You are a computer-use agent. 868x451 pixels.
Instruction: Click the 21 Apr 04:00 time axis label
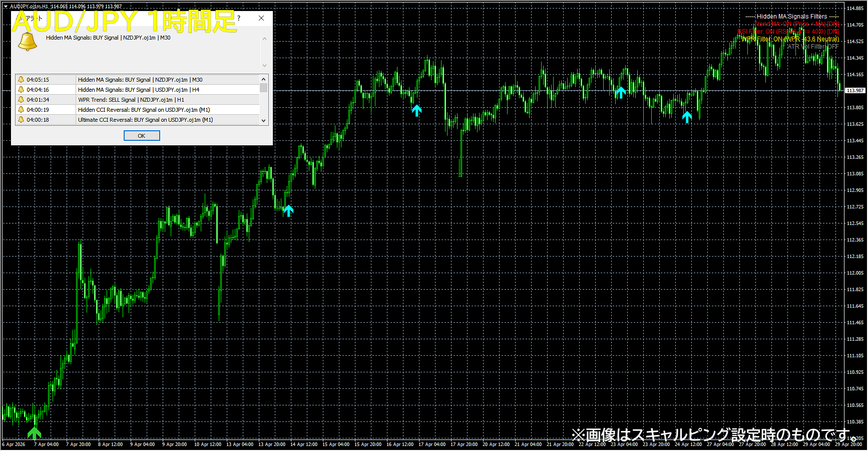528,444
